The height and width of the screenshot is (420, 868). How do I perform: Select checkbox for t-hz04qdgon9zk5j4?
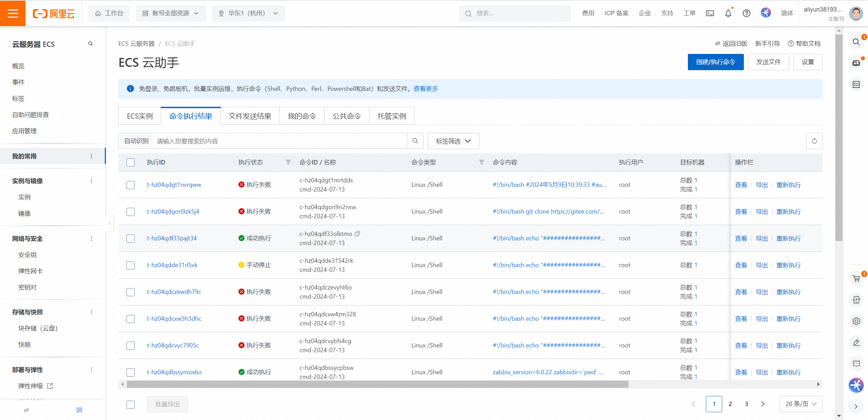(x=131, y=212)
